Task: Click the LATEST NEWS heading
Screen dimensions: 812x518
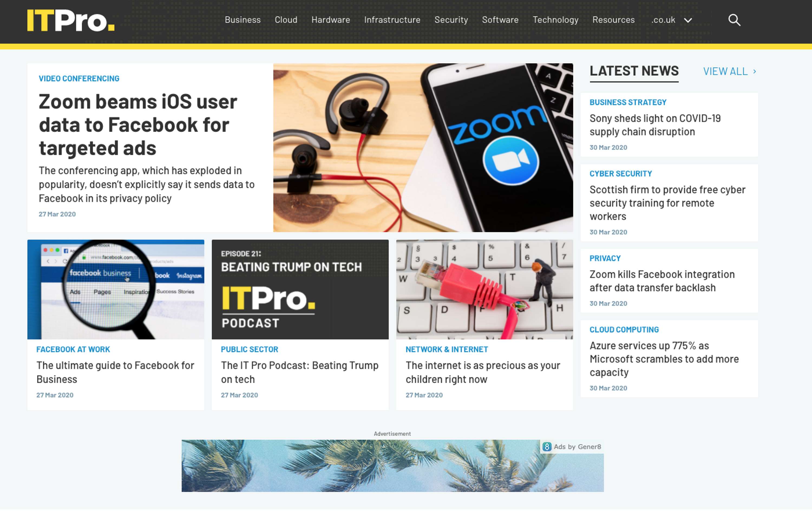Action: (x=634, y=71)
